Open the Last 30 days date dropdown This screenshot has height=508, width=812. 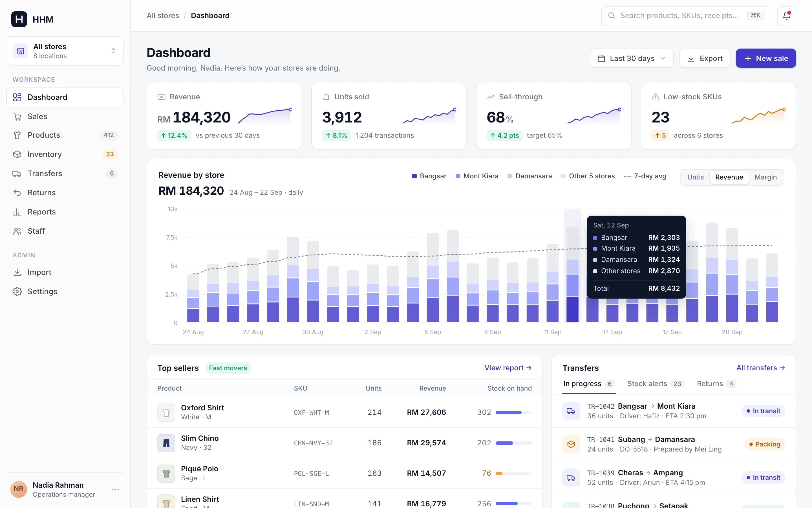[x=632, y=58]
